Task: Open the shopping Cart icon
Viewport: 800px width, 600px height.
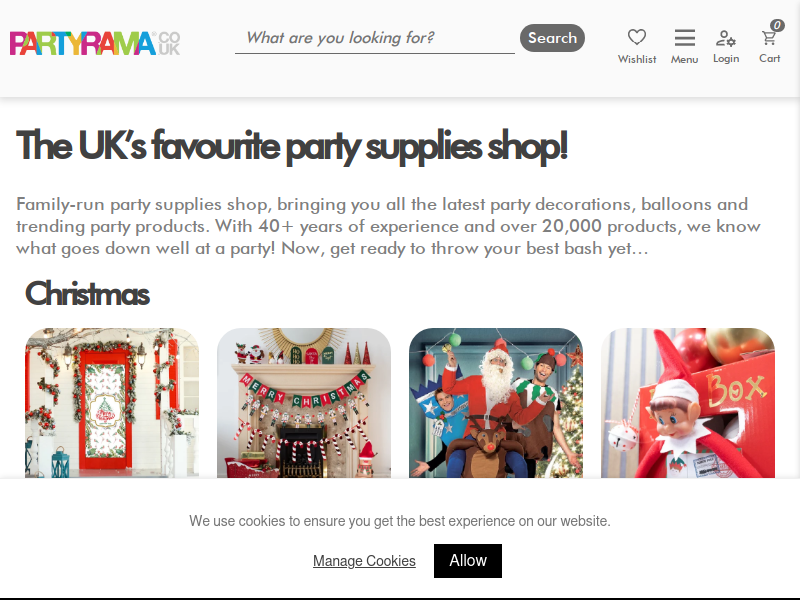Action: 769,38
